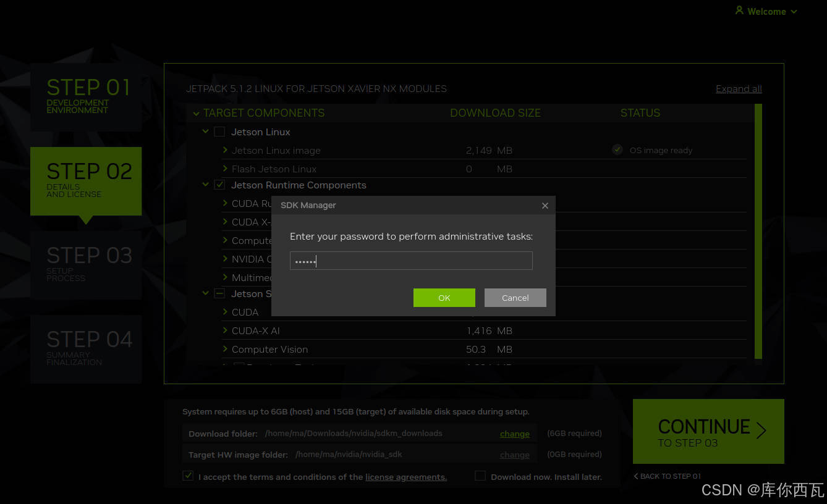
Task: Click the 50.3 MB size value
Action: point(489,350)
